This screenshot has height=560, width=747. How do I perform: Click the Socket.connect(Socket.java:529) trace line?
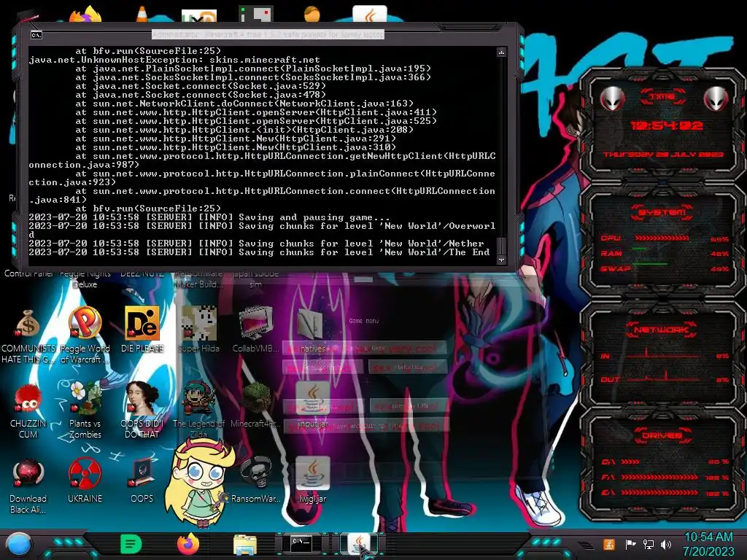coord(201,86)
